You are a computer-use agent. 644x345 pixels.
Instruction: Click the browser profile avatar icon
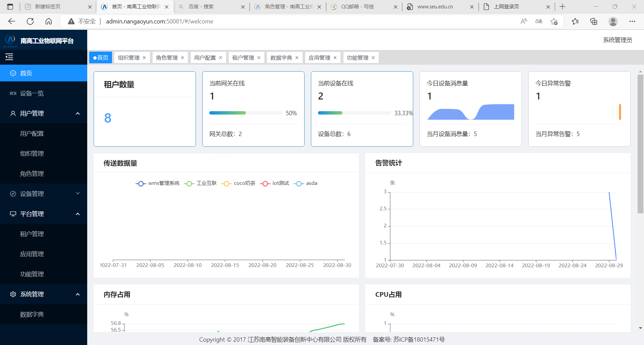(x=613, y=21)
